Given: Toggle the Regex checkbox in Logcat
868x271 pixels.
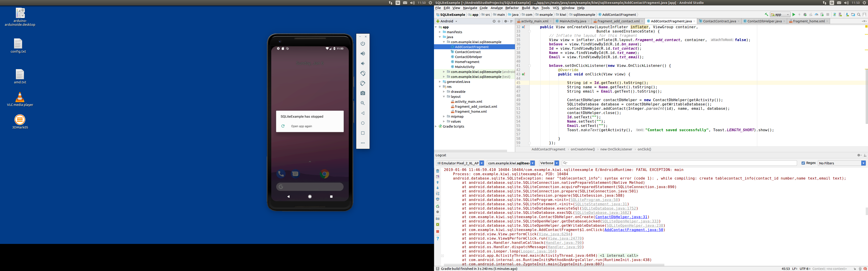Looking at the screenshot, I should pyautogui.click(x=803, y=163).
